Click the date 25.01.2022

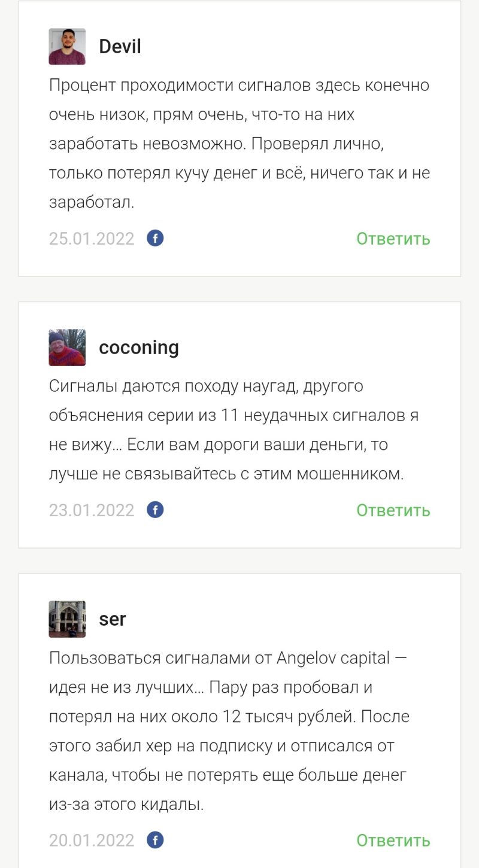tap(92, 239)
